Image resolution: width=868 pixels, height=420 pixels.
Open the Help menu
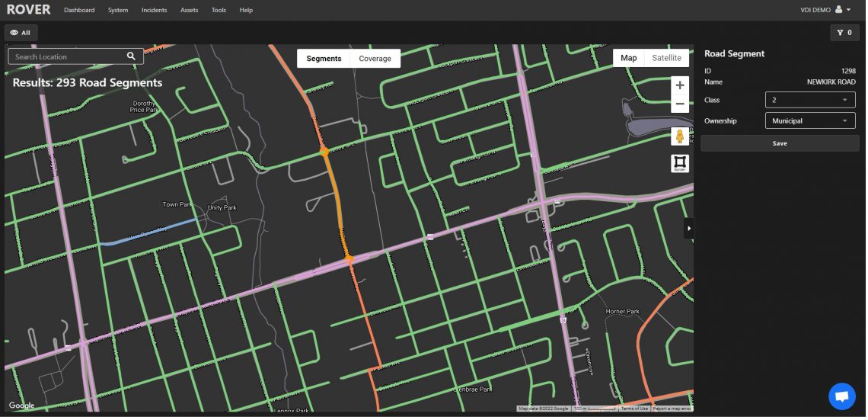(247, 10)
